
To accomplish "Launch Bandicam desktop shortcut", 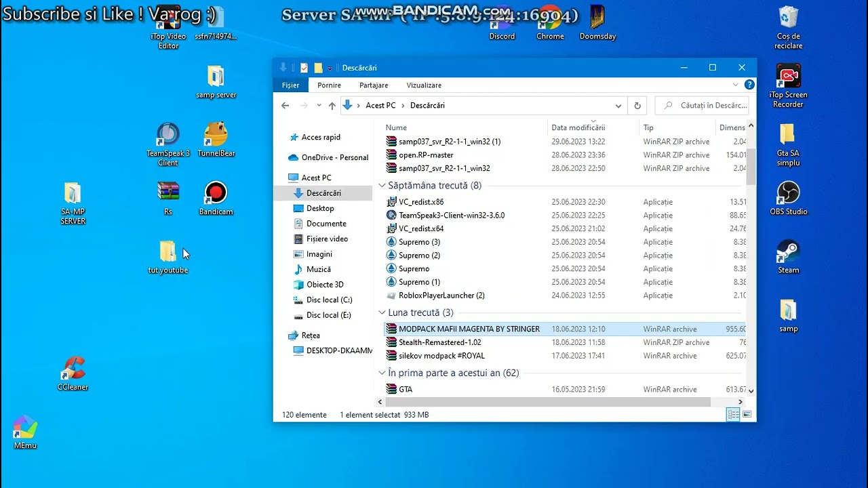I will pos(216,198).
